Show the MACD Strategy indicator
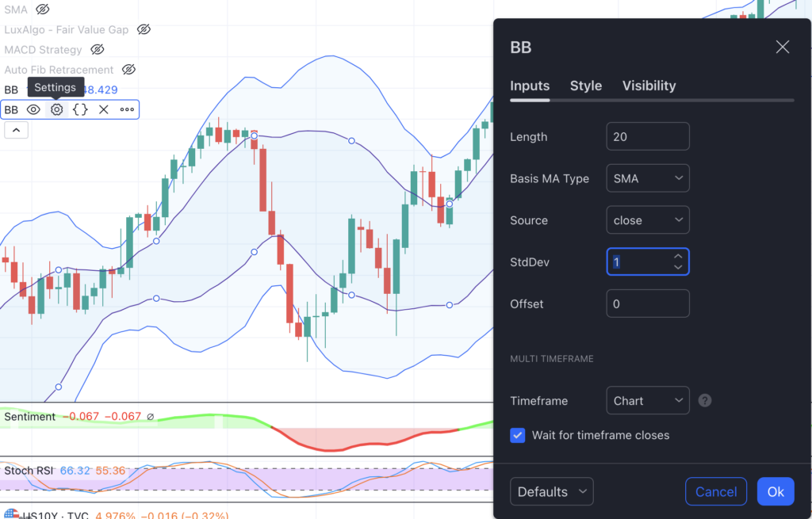 click(x=98, y=49)
